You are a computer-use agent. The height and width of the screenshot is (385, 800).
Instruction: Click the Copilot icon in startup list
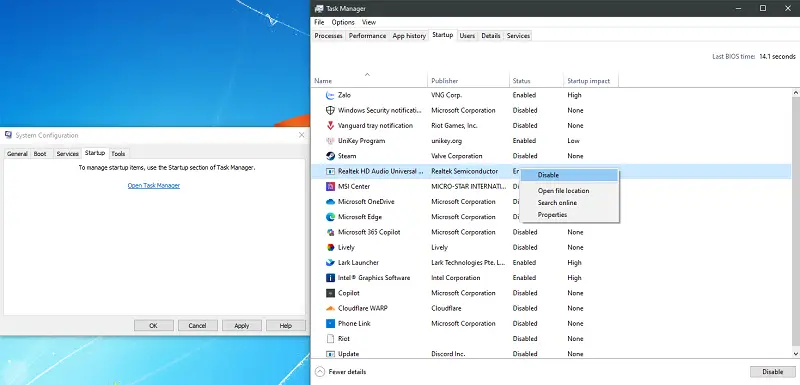pos(330,293)
